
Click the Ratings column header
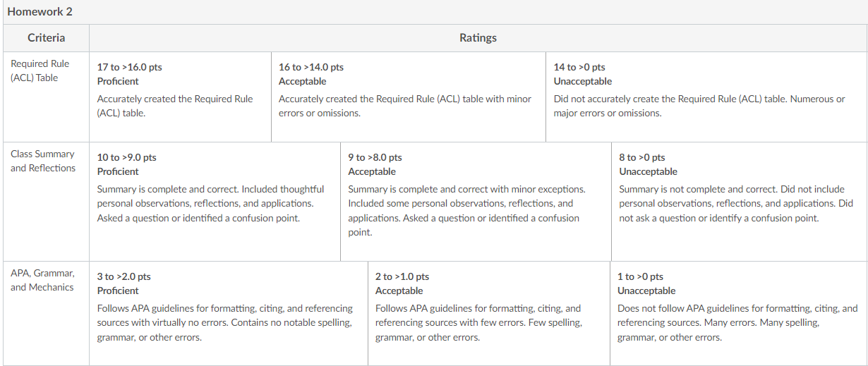(x=478, y=37)
